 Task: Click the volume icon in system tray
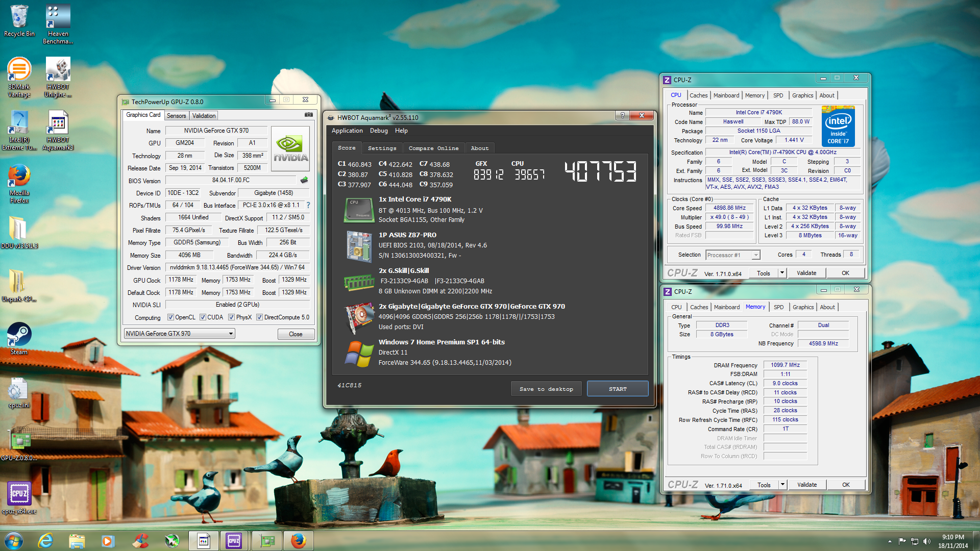(926, 541)
